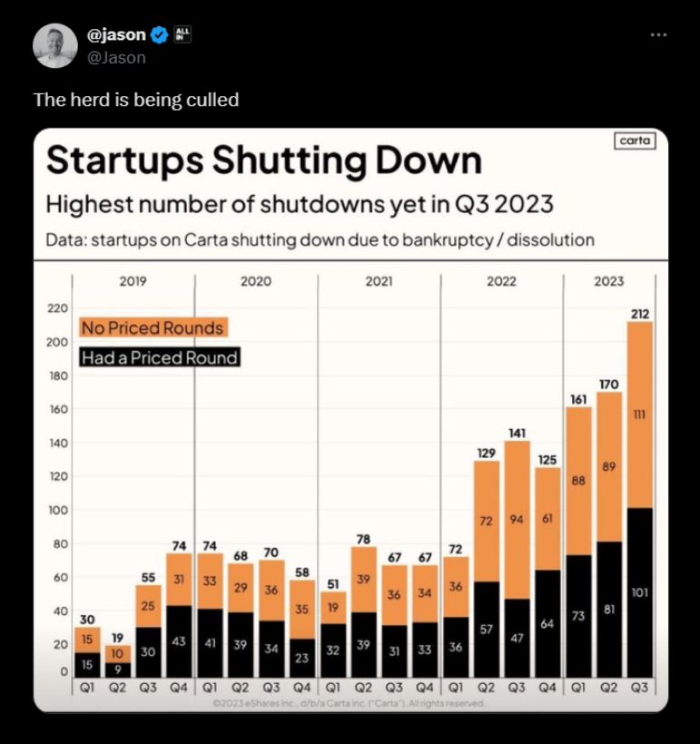This screenshot has height=744, width=700.
Task: Click the 2022 Q3 orange segment labeled 94
Action: point(517,520)
